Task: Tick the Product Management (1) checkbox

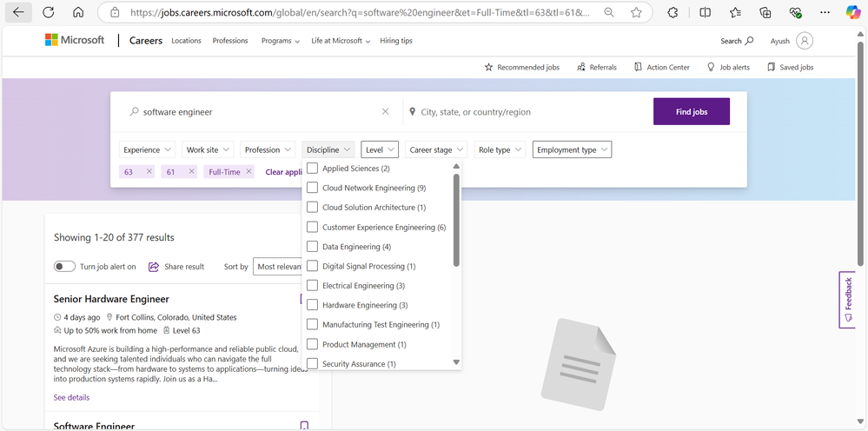Action: tap(312, 344)
